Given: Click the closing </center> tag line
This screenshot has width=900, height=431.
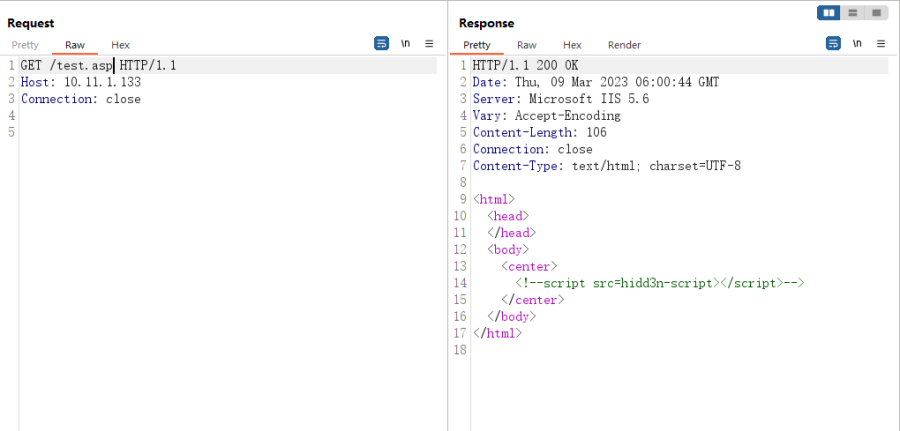Looking at the screenshot, I should pyautogui.click(x=533, y=300).
